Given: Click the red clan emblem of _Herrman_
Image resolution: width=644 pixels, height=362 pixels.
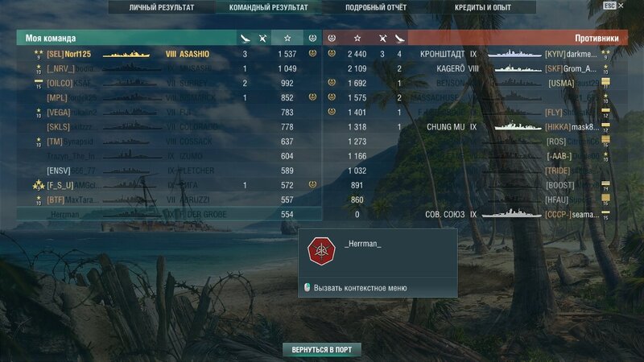Looking at the screenshot, I should point(321,251).
